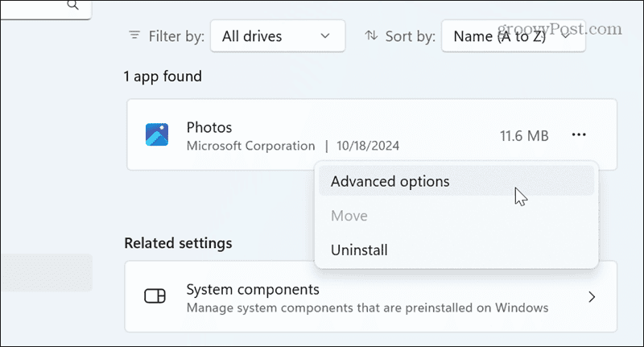The width and height of the screenshot is (644, 347).
Task: Click the three-dot more options button
Action: pos(579,135)
